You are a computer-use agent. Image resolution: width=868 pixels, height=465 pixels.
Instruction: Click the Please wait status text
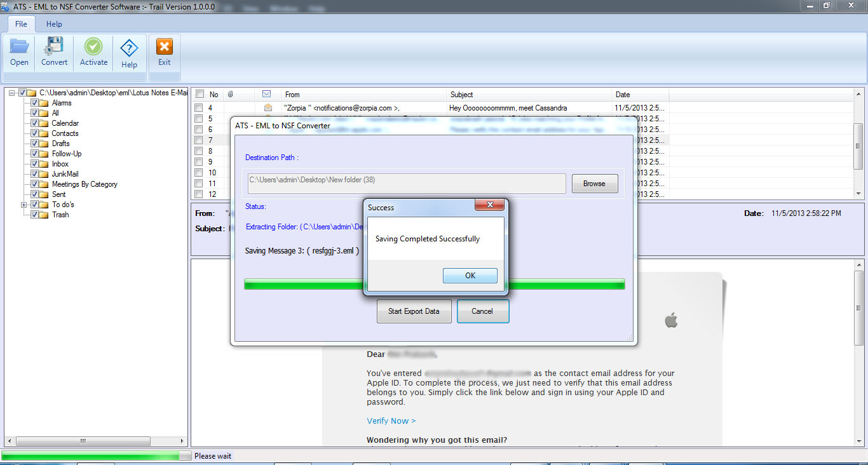pos(213,456)
